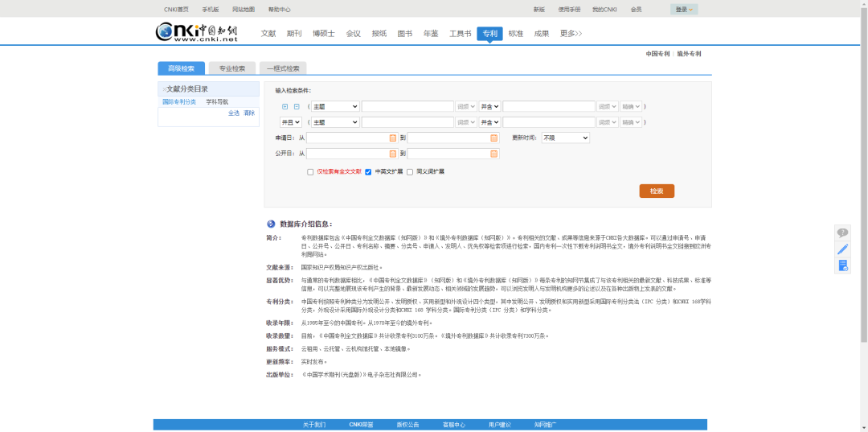868x432 pixels.
Task: Open first row 并含 operator dropdown
Action: (490, 106)
